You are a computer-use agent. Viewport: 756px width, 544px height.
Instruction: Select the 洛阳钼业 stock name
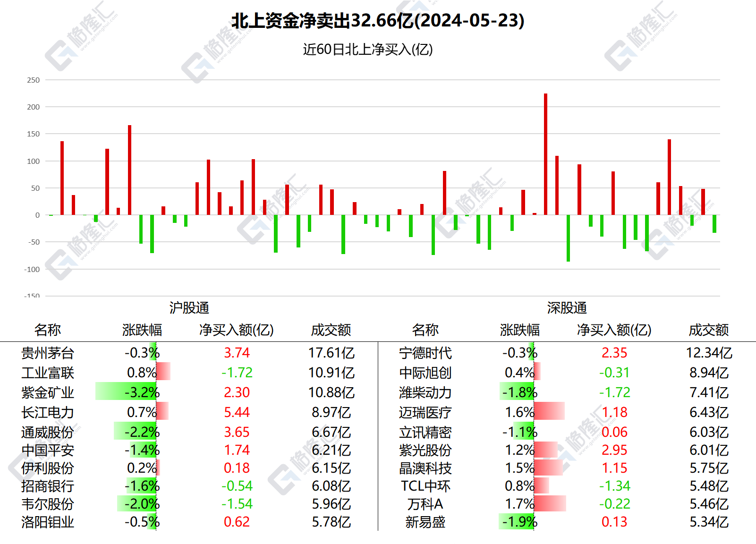point(48,522)
